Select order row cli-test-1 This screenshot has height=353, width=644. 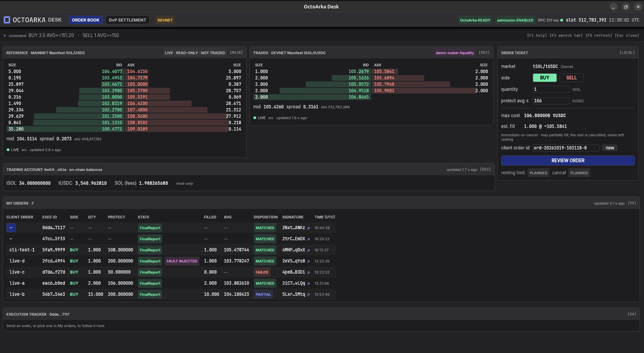point(171,250)
